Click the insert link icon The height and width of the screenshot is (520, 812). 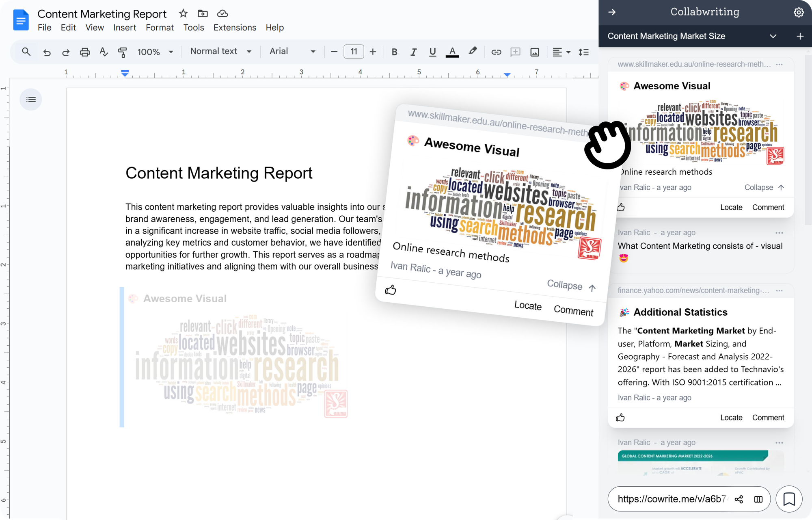pos(496,52)
